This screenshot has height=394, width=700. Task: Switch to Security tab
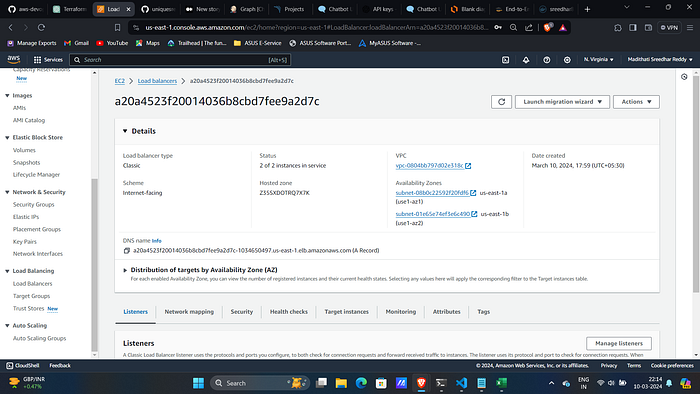tap(242, 312)
